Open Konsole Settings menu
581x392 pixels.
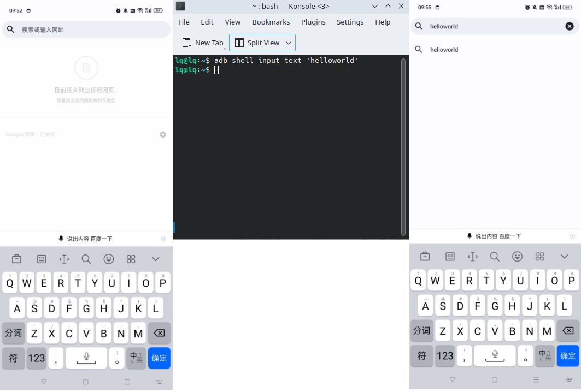pos(350,22)
